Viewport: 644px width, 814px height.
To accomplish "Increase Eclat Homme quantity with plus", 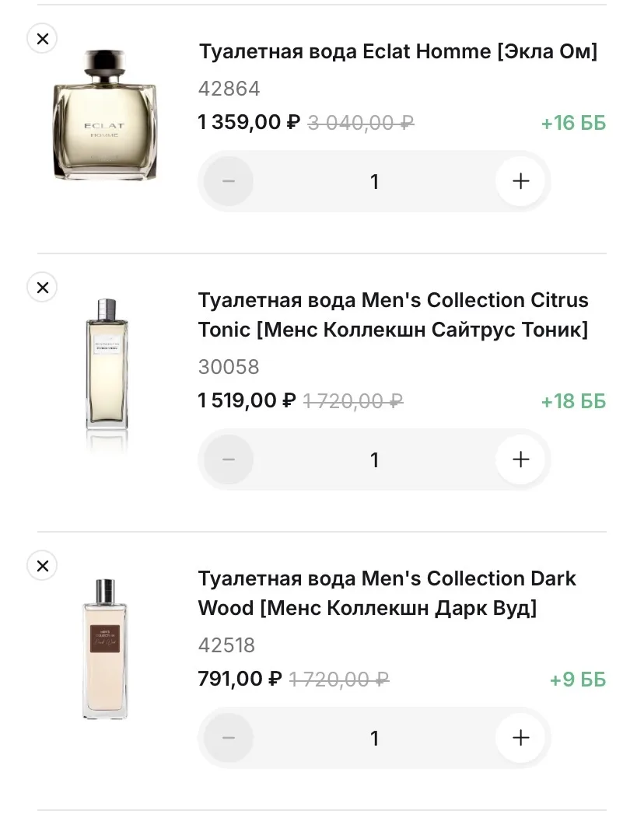I will coord(520,181).
